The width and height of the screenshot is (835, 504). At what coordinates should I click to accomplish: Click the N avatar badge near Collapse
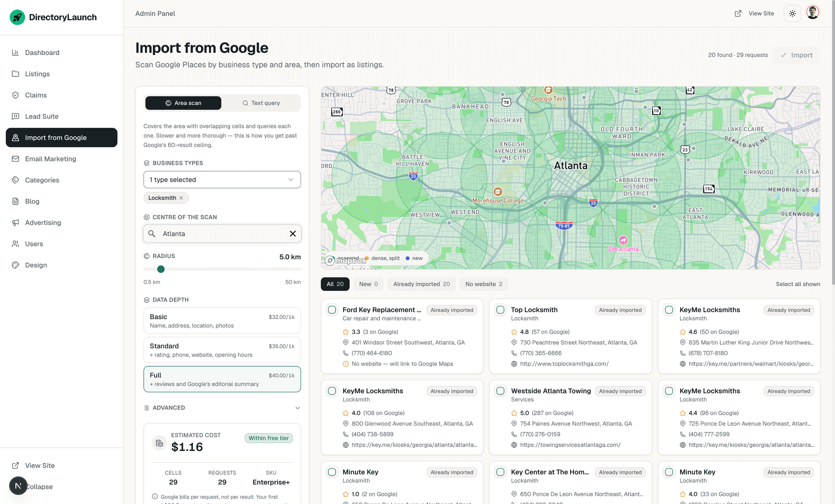point(18,486)
